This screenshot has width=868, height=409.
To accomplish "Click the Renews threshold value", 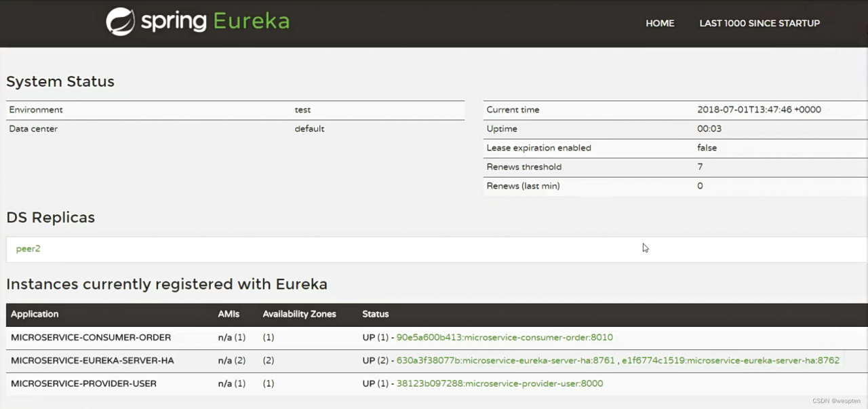I will coord(700,167).
